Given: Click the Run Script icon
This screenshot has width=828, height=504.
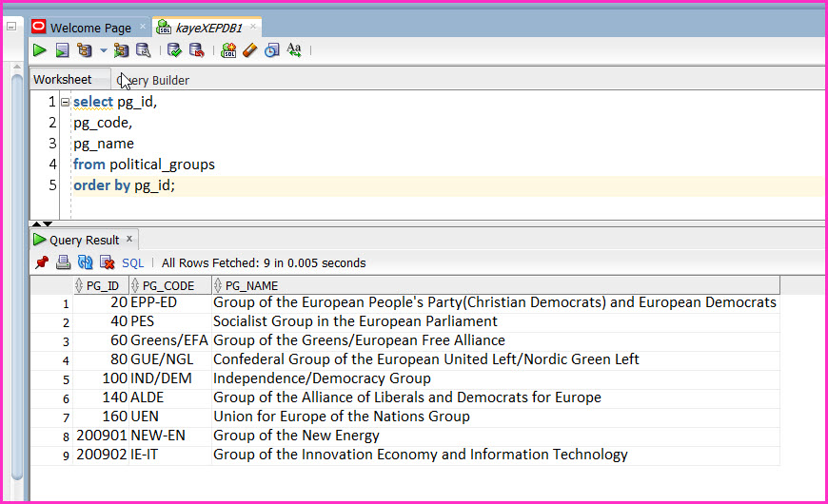Looking at the screenshot, I should tap(62, 50).
